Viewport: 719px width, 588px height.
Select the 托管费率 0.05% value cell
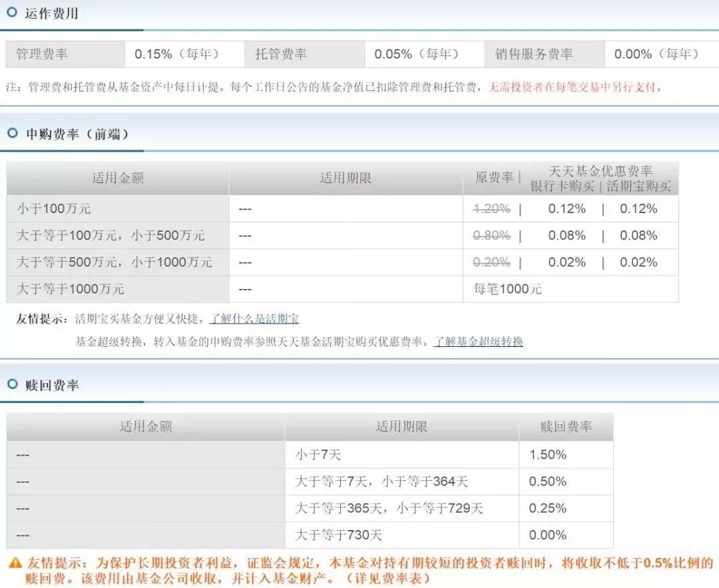422,54
